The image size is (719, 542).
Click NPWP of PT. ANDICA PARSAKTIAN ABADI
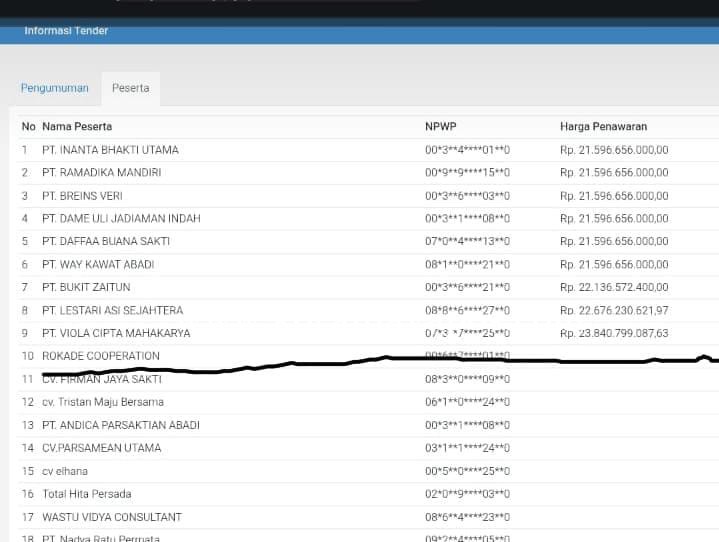point(467,425)
